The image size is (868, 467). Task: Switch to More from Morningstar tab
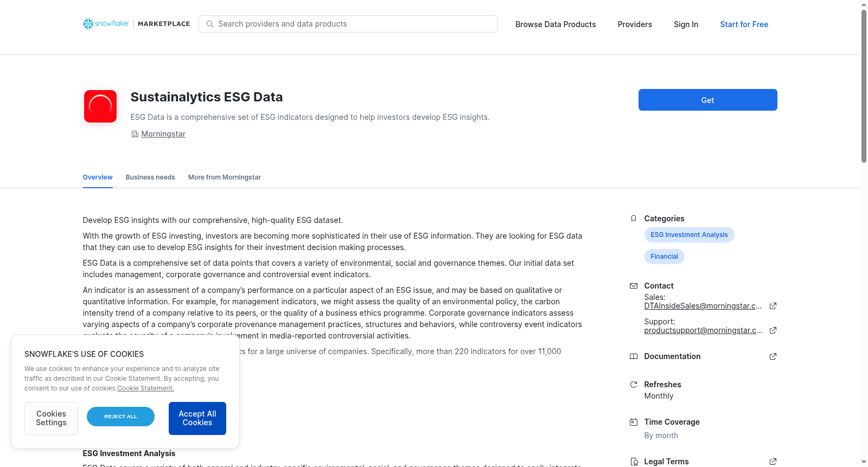tap(225, 177)
